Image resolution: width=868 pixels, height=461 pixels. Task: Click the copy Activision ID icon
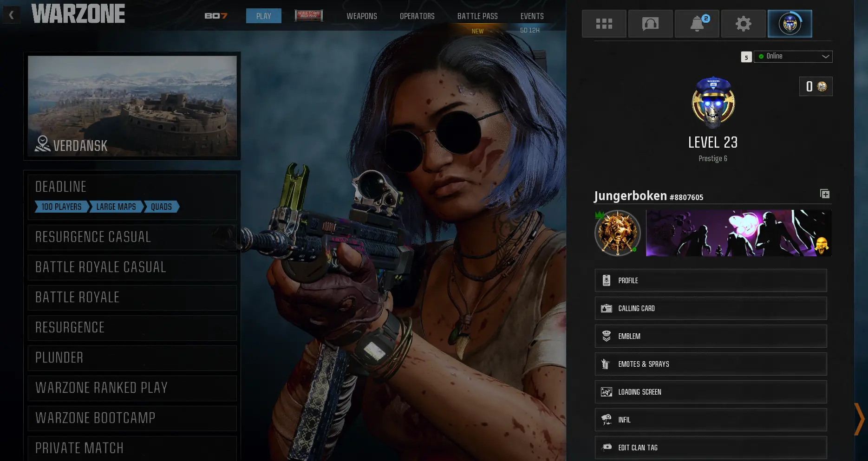[824, 194]
